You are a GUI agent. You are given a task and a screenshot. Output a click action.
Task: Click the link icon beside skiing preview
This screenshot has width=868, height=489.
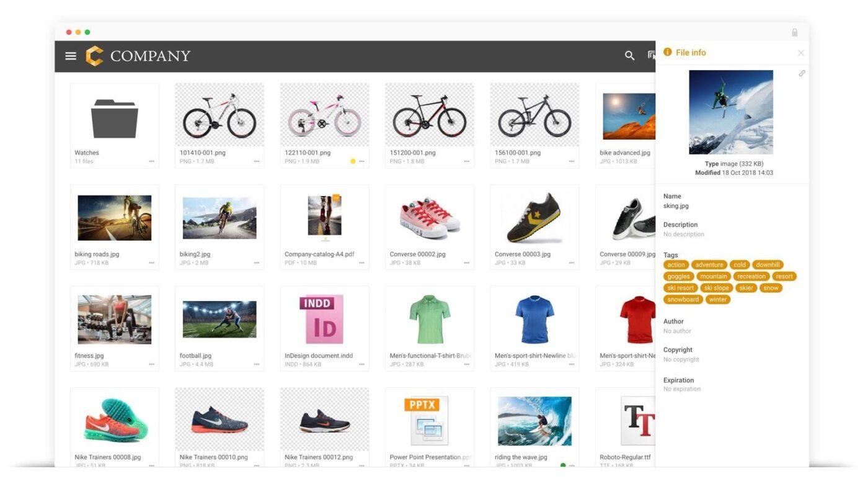click(802, 73)
